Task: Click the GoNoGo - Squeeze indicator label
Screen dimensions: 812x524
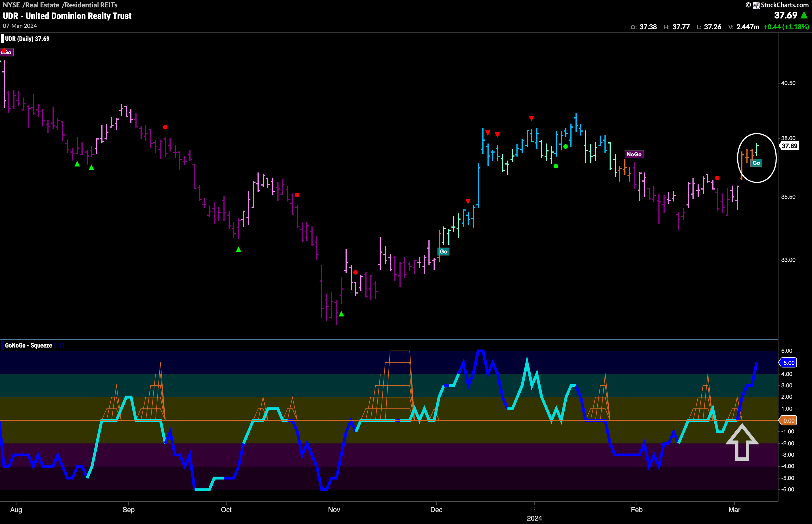Action: pyautogui.click(x=29, y=345)
